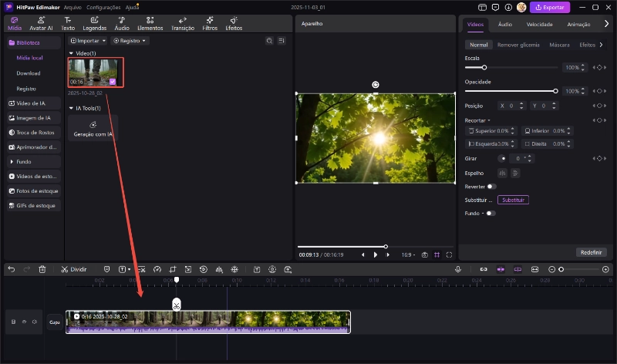This screenshot has height=364, width=617.
Task: Select Mídia local in sidebar
Action: click(29, 58)
